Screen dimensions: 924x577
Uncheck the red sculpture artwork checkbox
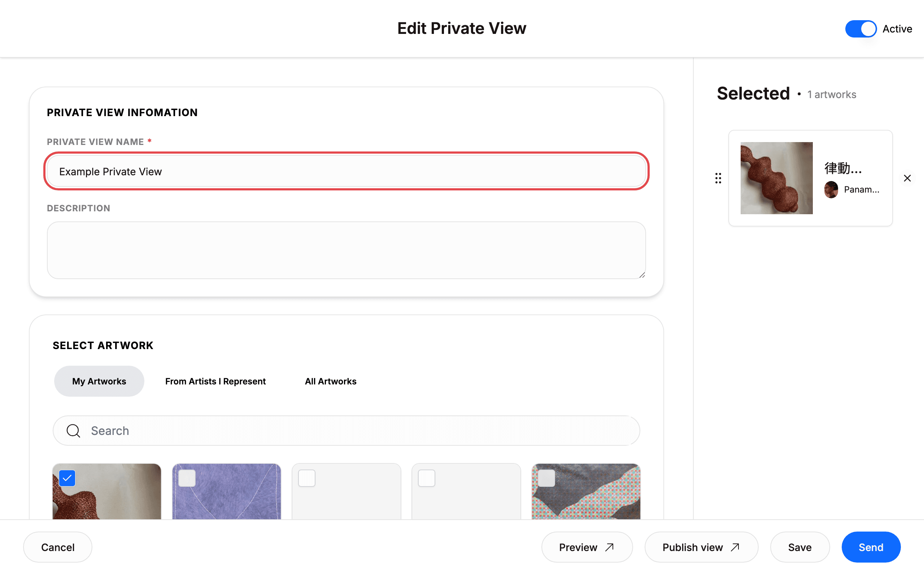pos(67,478)
